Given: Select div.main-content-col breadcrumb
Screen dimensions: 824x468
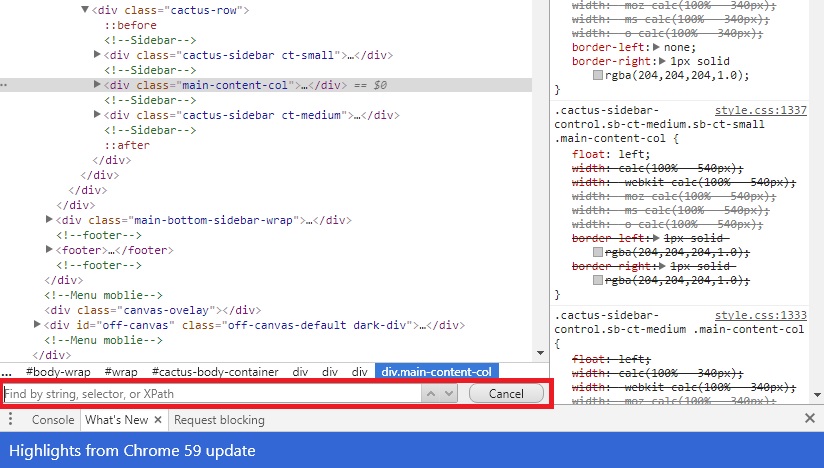Looking at the screenshot, I should (437, 371).
